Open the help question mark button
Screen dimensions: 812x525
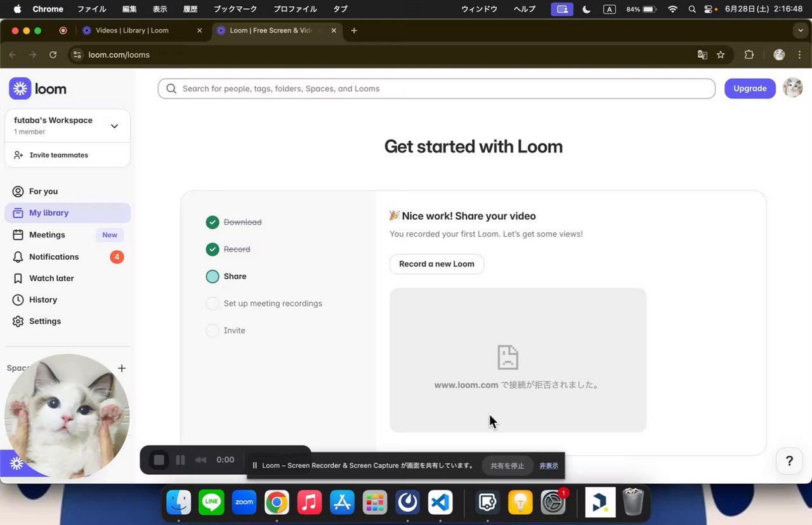coord(789,461)
